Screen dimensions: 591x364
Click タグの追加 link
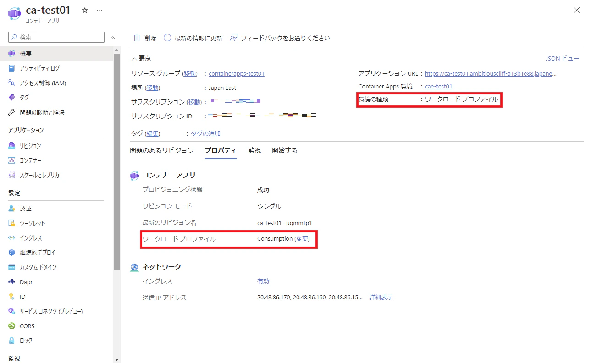(x=205, y=133)
